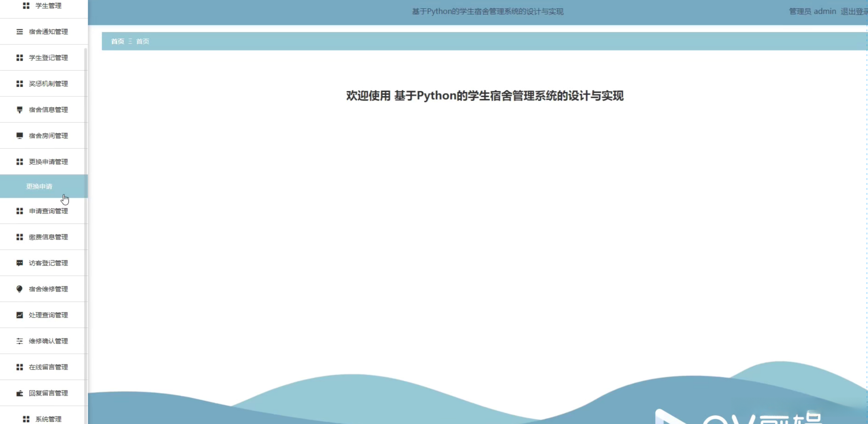Viewport: 868px width, 424px height.
Task: Click the 退出登录 logout link
Action: pyautogui.click(x=853, y=11)
